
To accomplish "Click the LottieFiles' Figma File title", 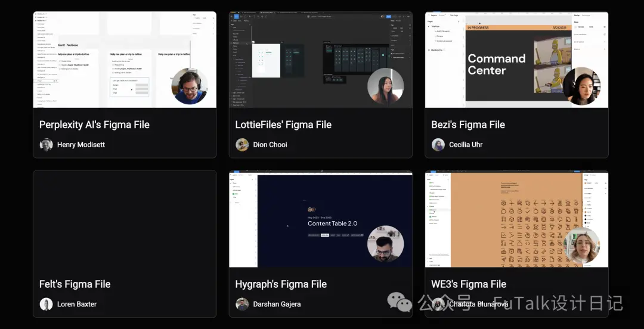I will pos(283,125).
